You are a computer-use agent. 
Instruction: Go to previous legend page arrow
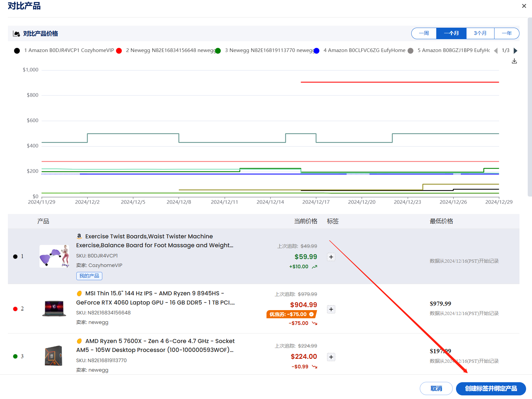496,51
